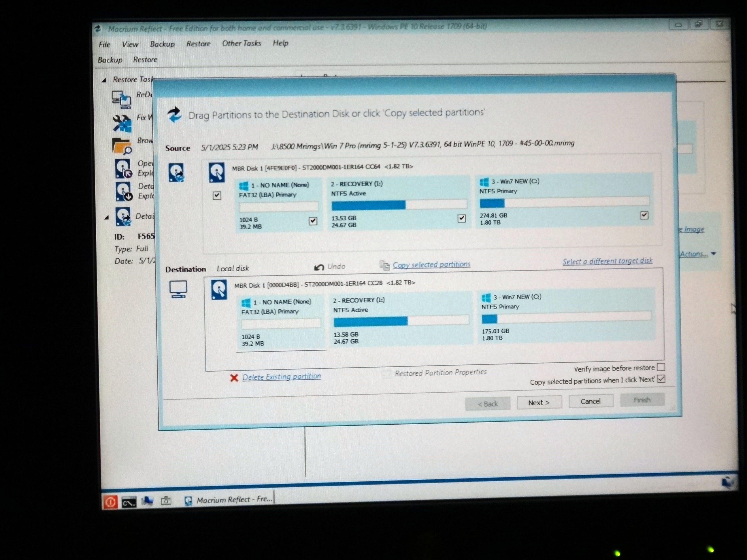Uncheck the source RECOVERY (I:) partition checkbox
The image size is (747, 560).
point(461,218)
